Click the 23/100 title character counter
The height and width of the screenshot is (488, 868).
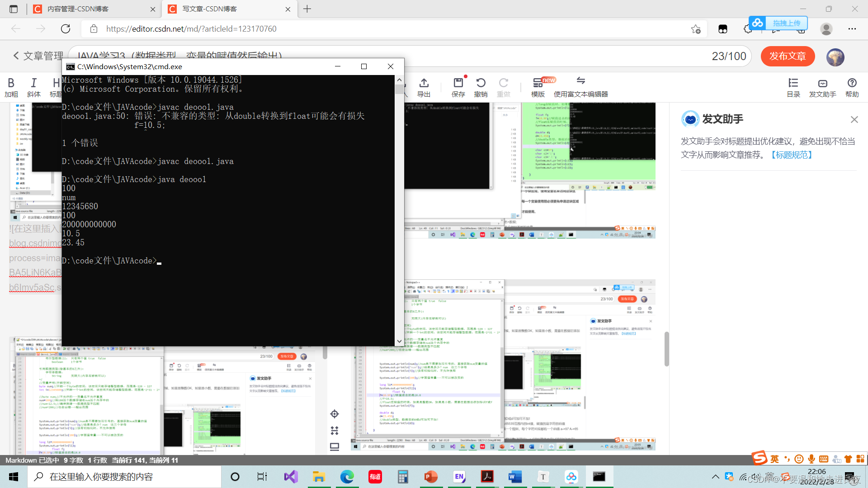pos(729,56)
